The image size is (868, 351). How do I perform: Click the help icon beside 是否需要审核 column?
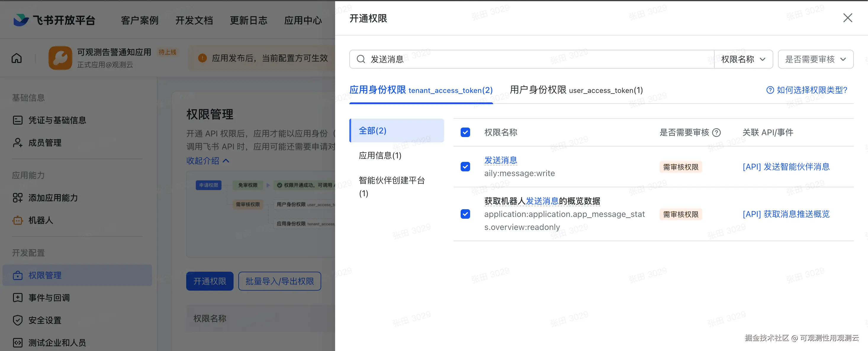[717, 133]
